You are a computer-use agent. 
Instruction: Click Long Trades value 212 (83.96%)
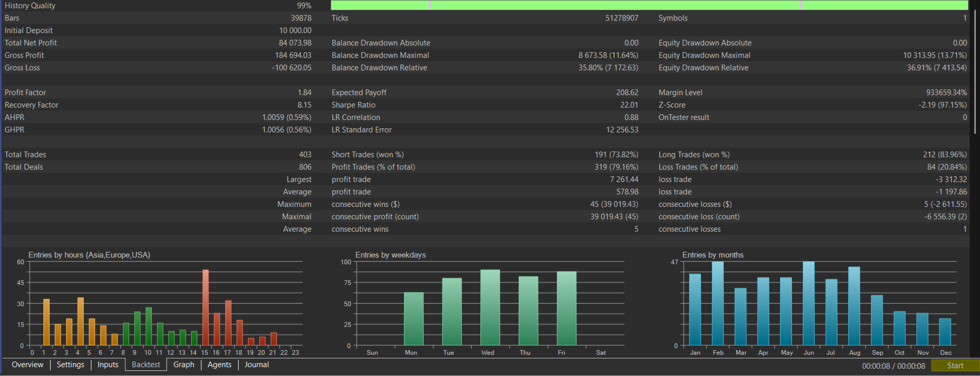point(945,155)
